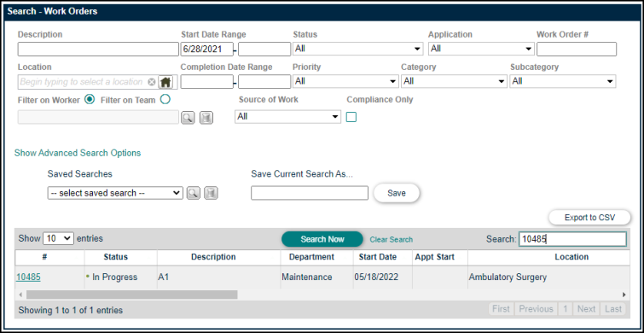Click the Start Date field showing 6/28/2021
Viewport: 644px width, 333px height.
tap(207, 50)
